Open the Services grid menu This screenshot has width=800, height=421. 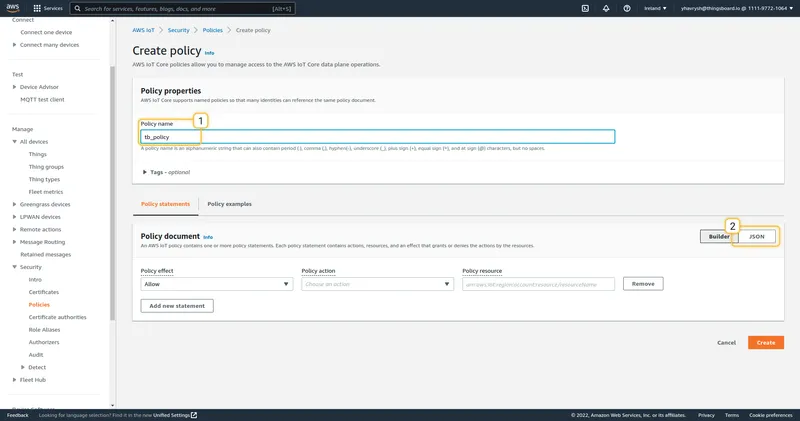tap(47, 8)
